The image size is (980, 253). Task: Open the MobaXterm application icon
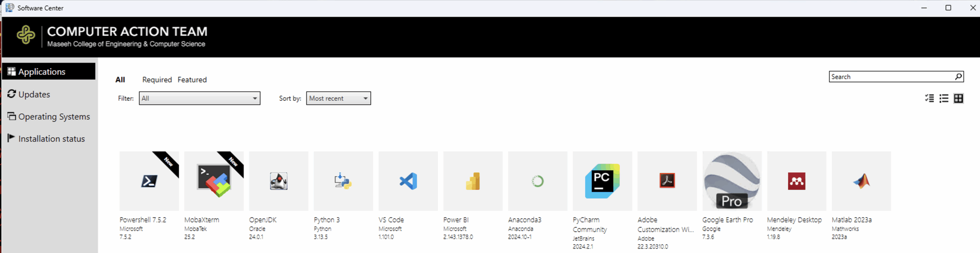(x=214, y=181)
